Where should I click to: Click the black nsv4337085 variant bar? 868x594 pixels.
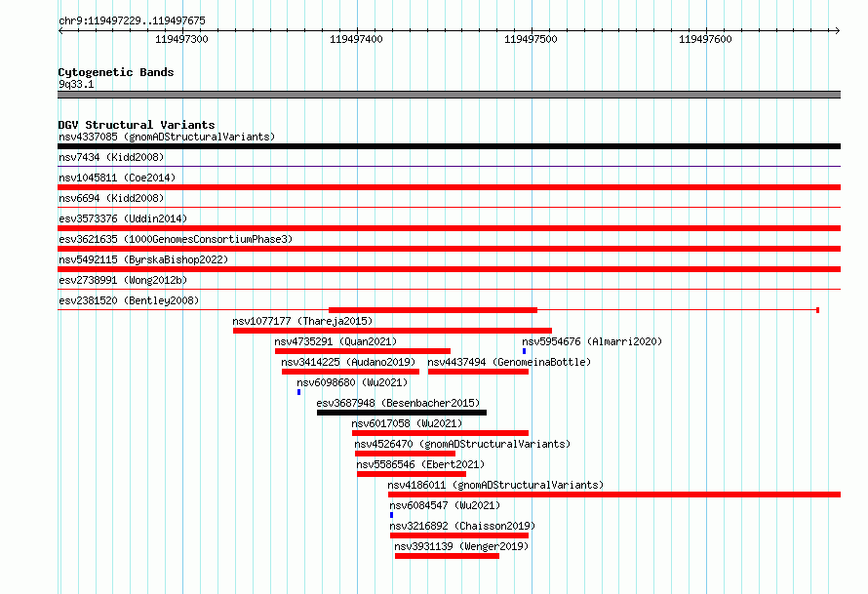(449, 146)
